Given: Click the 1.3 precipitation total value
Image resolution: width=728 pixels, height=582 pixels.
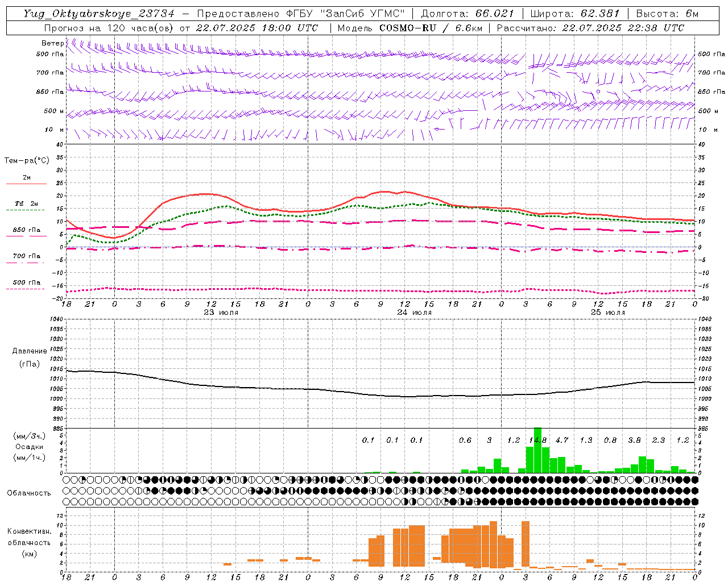Looking at the screenshot, I should point(586,440).
